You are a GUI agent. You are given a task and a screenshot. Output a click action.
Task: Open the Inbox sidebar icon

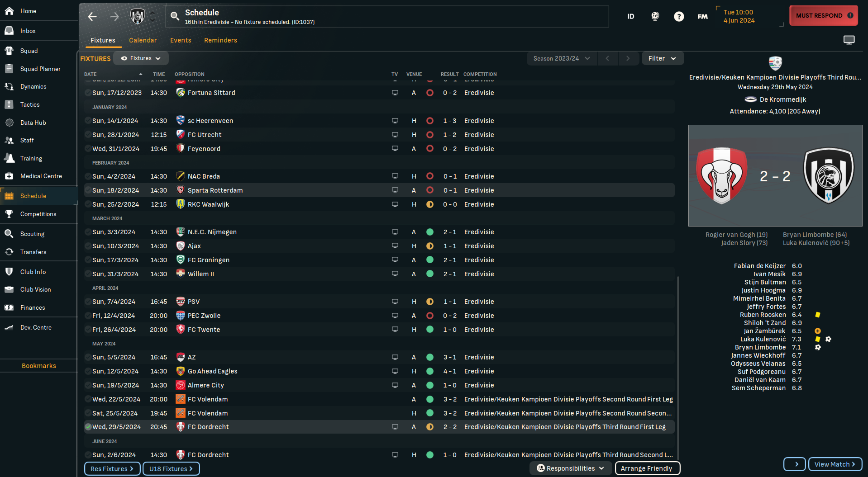click(x=9, y=31)
